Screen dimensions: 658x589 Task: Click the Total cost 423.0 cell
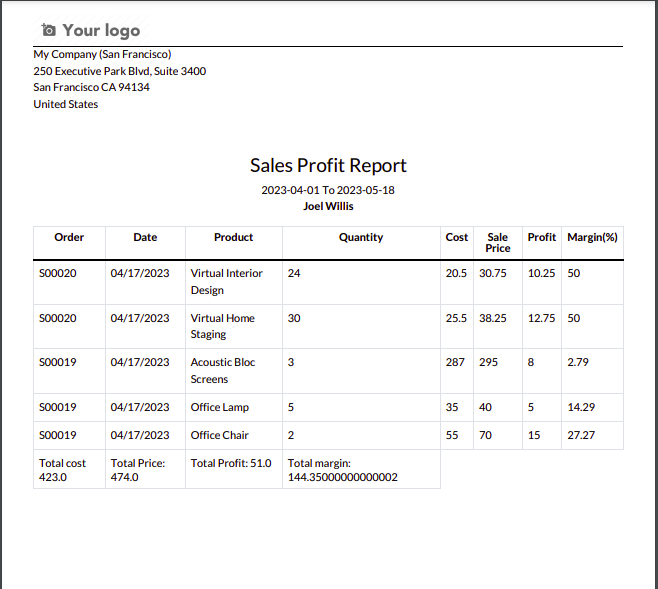click(62, 470)
